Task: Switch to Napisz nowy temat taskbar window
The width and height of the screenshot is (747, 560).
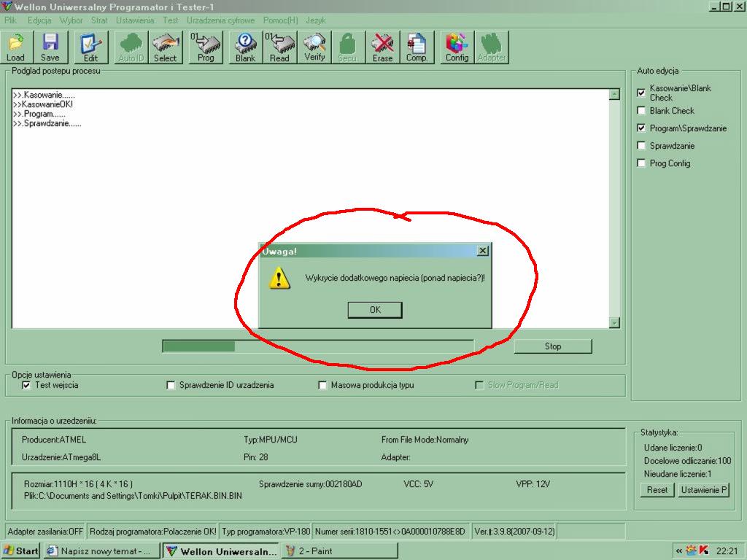Action: point(101,551)
